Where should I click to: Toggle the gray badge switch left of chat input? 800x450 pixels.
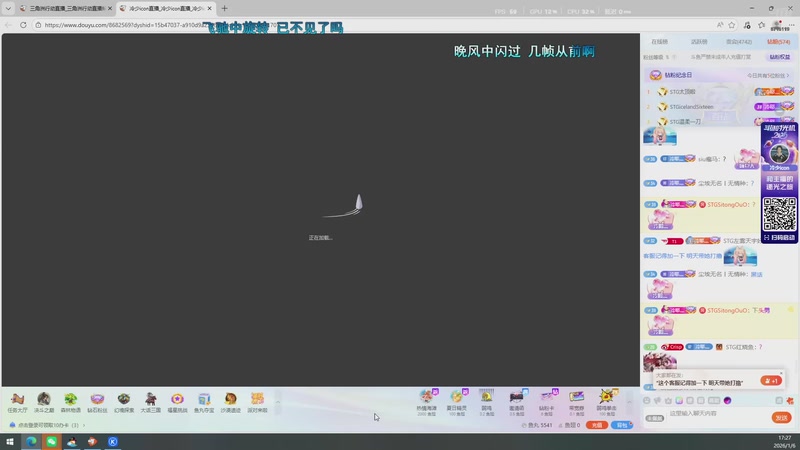click(655, 418)
